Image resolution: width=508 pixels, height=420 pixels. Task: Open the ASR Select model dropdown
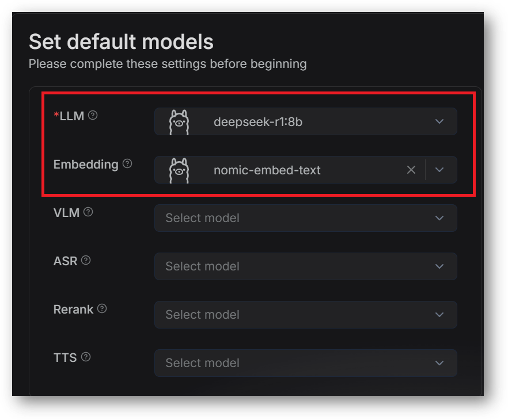(x=305, y=266)
